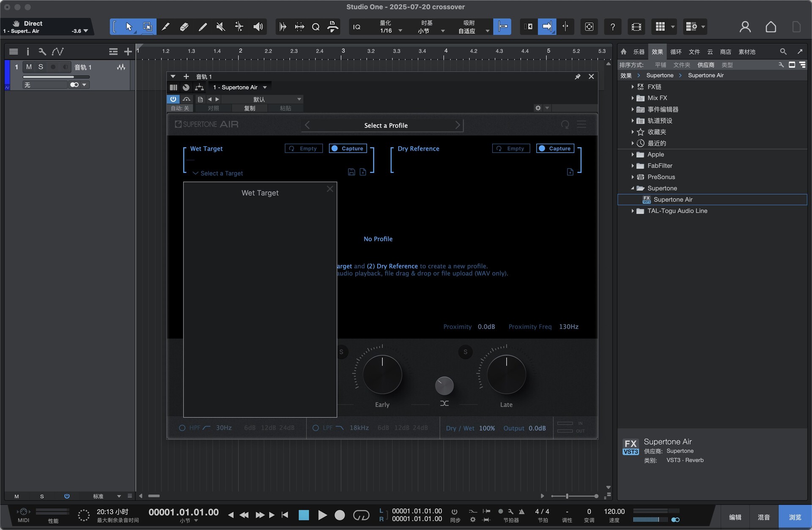
Task: Load Dry Reference file icon
Action: coord(570,172)
